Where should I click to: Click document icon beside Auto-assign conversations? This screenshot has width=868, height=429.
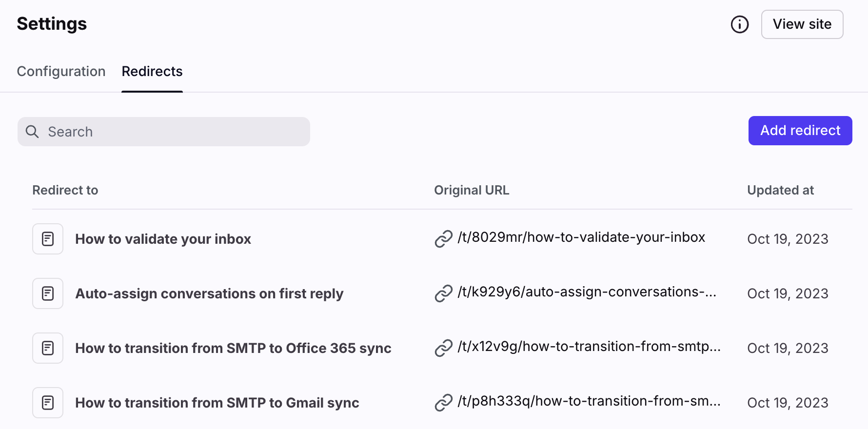tap(48, 293)
